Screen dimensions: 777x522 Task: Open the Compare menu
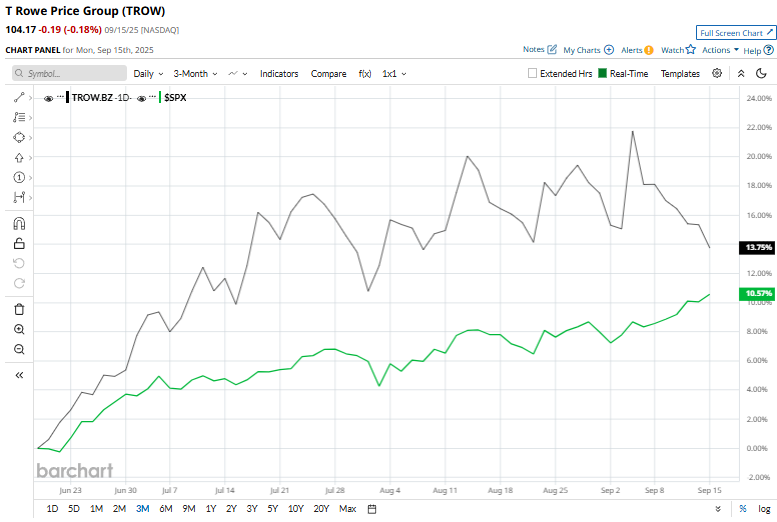(329, 73)
